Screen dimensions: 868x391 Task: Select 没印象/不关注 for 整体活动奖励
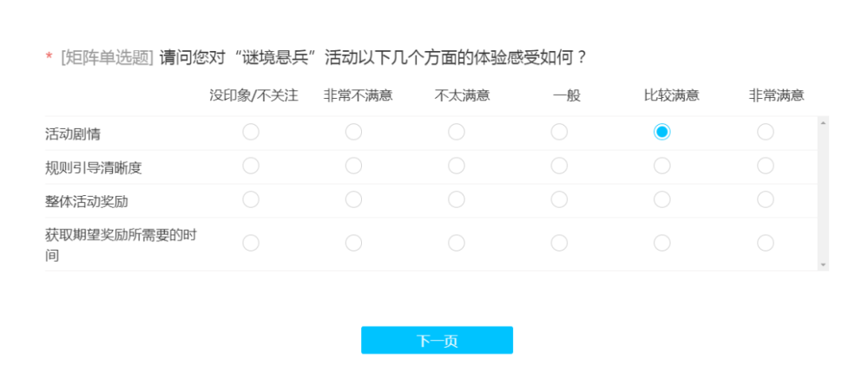point(251,199)
